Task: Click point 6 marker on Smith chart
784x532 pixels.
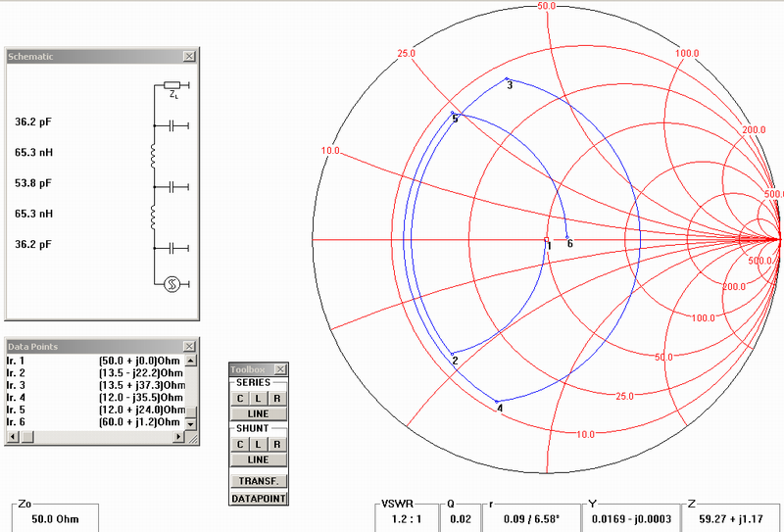Action: click(x=567, y=237)
